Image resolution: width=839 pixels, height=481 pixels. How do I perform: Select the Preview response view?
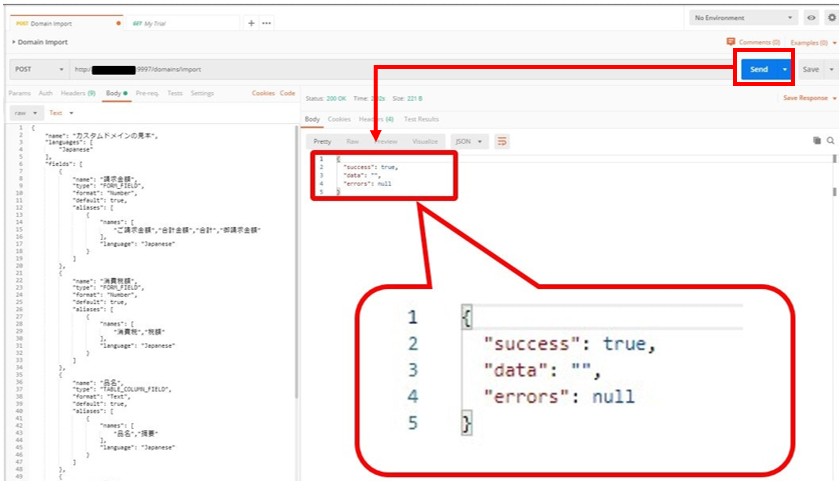[386, 141]
